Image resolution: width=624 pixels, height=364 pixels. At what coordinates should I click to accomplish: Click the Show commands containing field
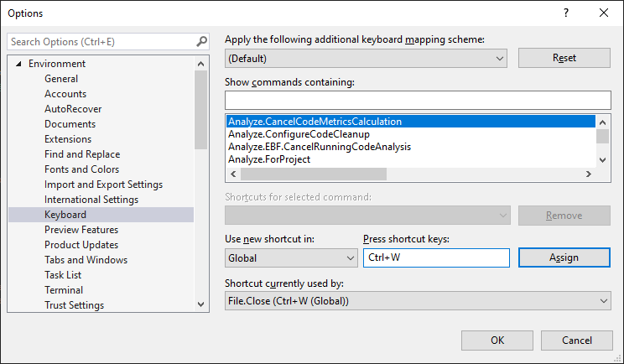pyautogui.click(x=418, y=100)
